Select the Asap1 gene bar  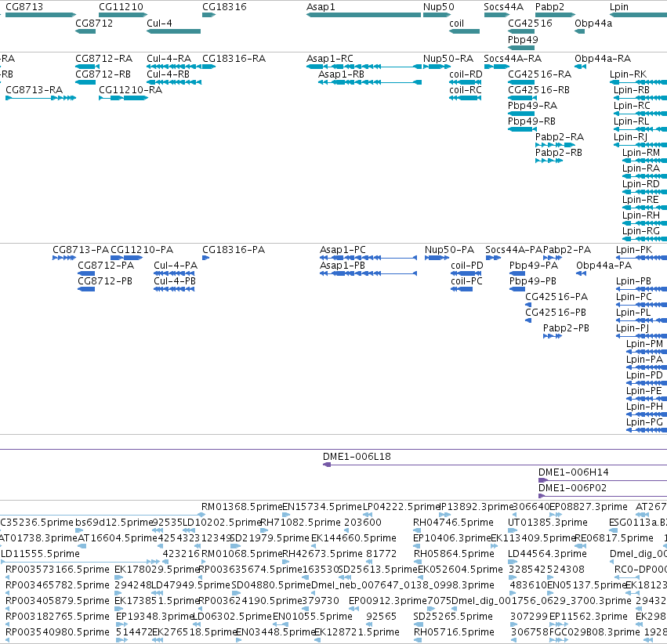click(363, 15)
